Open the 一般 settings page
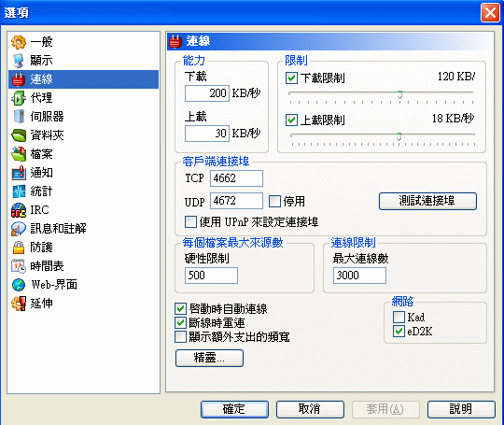 [x=41, y=42]
